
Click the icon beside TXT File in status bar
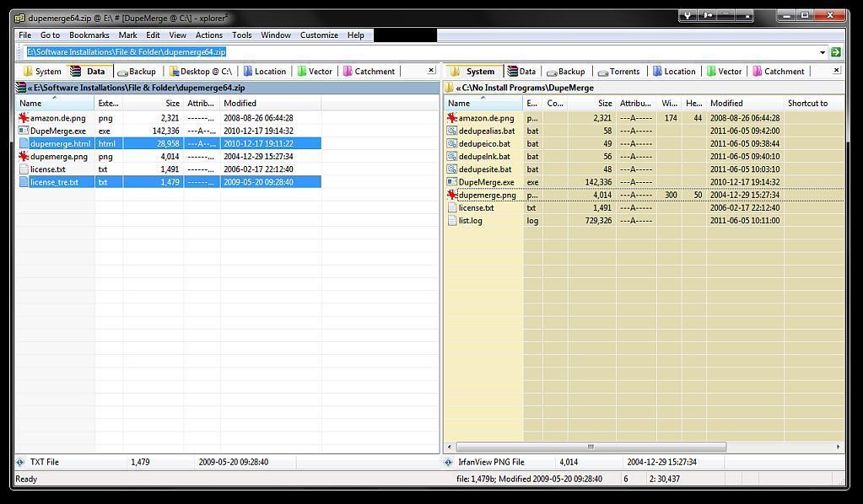click(x=20, y=462)
